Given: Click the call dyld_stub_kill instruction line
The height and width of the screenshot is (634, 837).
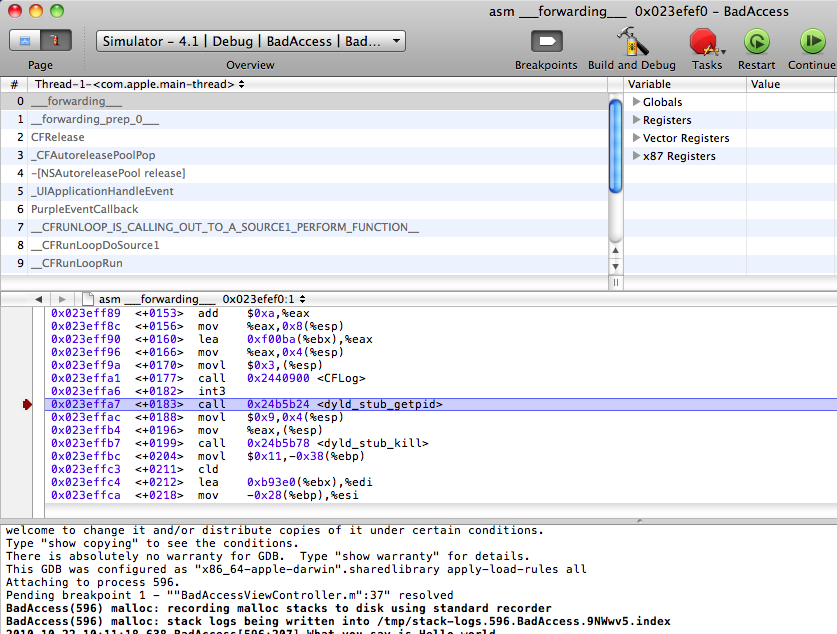Looking at the screenshot, I should pos(441,443).
